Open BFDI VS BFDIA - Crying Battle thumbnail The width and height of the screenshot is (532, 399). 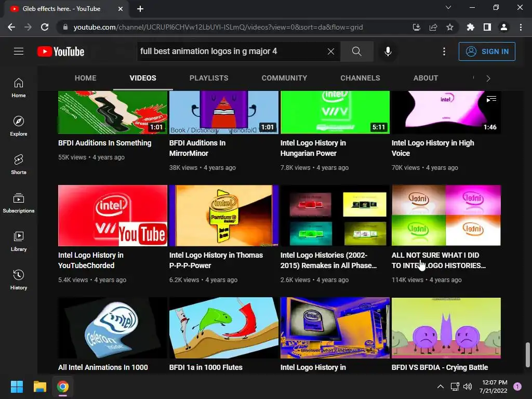(x=446, y=328)
